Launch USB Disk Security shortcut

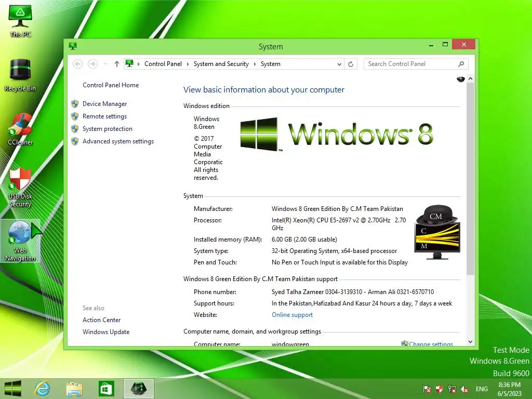[20, 187]
